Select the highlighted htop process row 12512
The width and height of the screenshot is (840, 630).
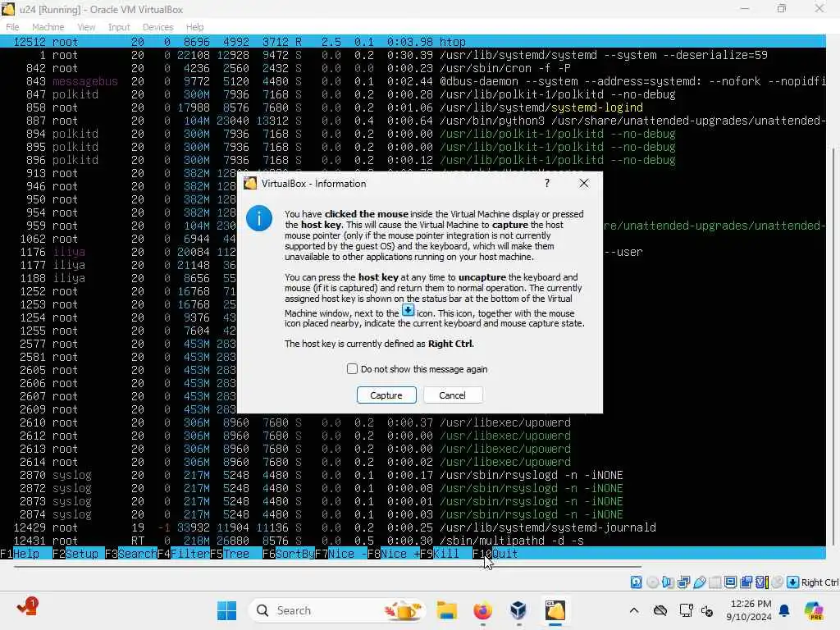[x=413, y=42]
